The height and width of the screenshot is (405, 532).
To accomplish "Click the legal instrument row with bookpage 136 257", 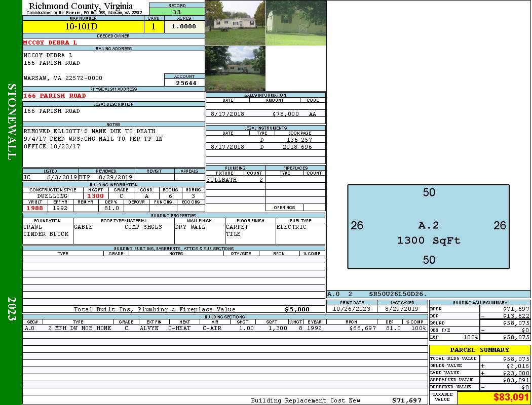I will pyautogui.click(x=265, y=139).
